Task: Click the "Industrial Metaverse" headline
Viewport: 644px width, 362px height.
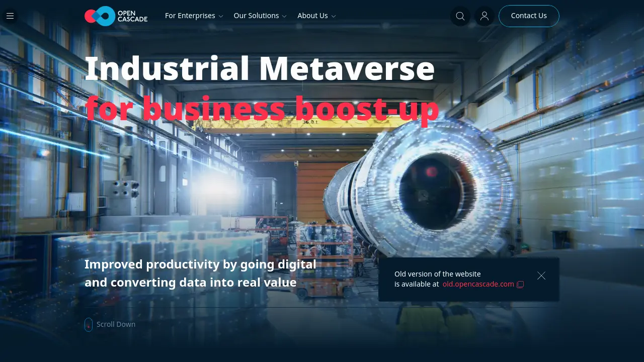Action: pos(260,68)
